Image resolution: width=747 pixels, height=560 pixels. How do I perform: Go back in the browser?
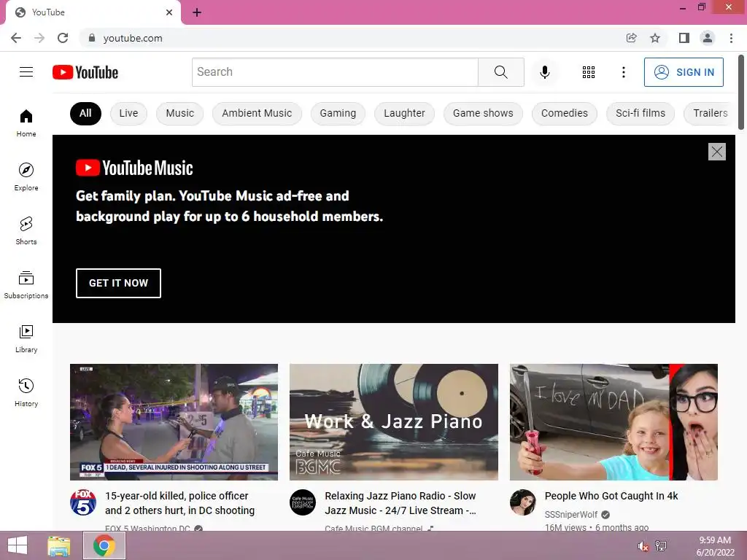click(16, 38)
